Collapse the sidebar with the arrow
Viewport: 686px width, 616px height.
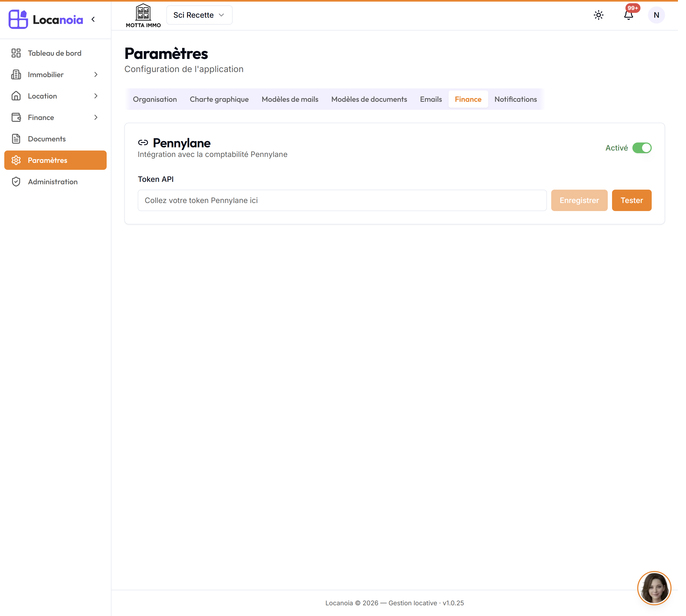(x=93, y=19)
